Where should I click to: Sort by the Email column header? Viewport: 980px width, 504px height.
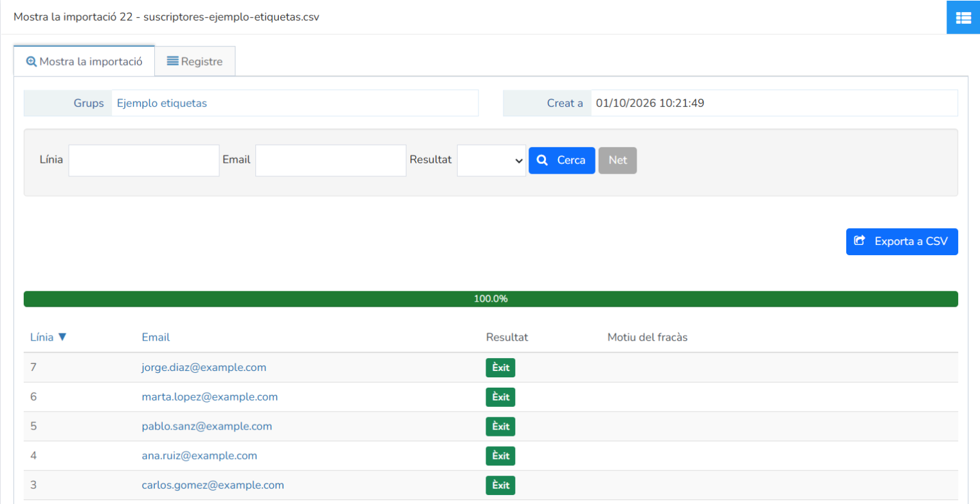(156, 337)
